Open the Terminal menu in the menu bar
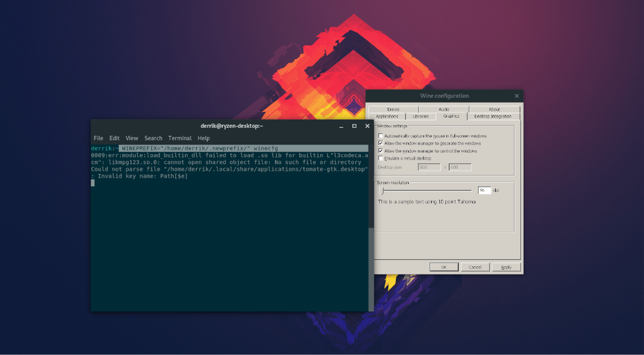 (x=180, y=138)
